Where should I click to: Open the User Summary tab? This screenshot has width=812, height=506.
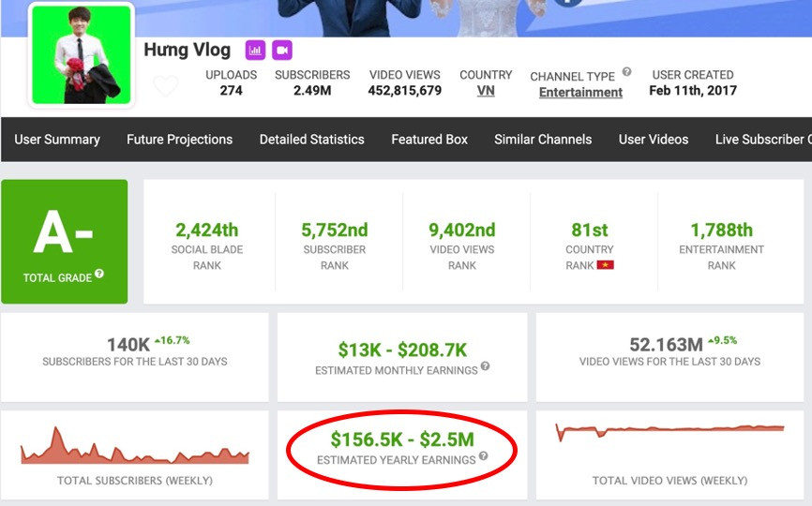click(57, 140)
